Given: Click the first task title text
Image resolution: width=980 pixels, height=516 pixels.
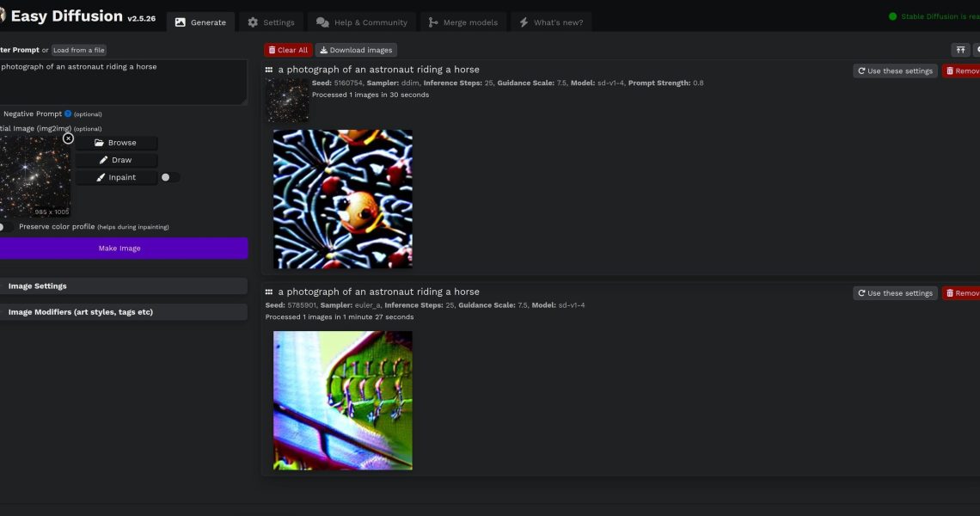Looking at the screenshot, I should (379, 70).
